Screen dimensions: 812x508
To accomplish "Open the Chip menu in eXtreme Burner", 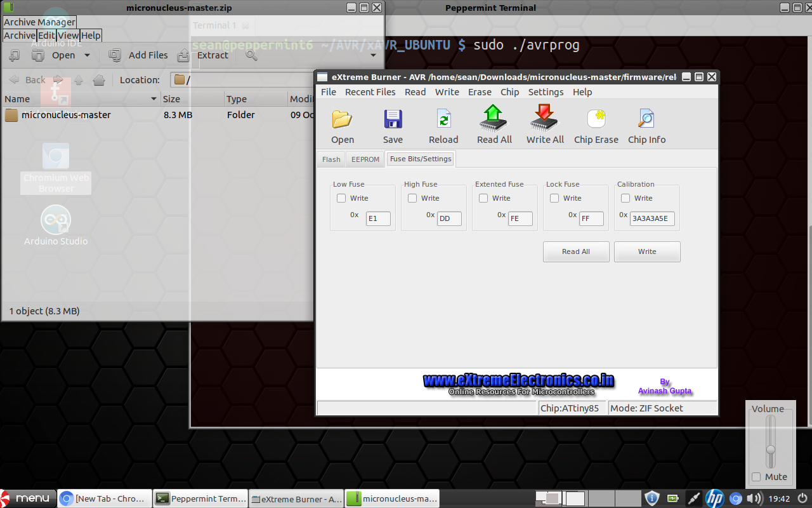I will click(509, 92).
